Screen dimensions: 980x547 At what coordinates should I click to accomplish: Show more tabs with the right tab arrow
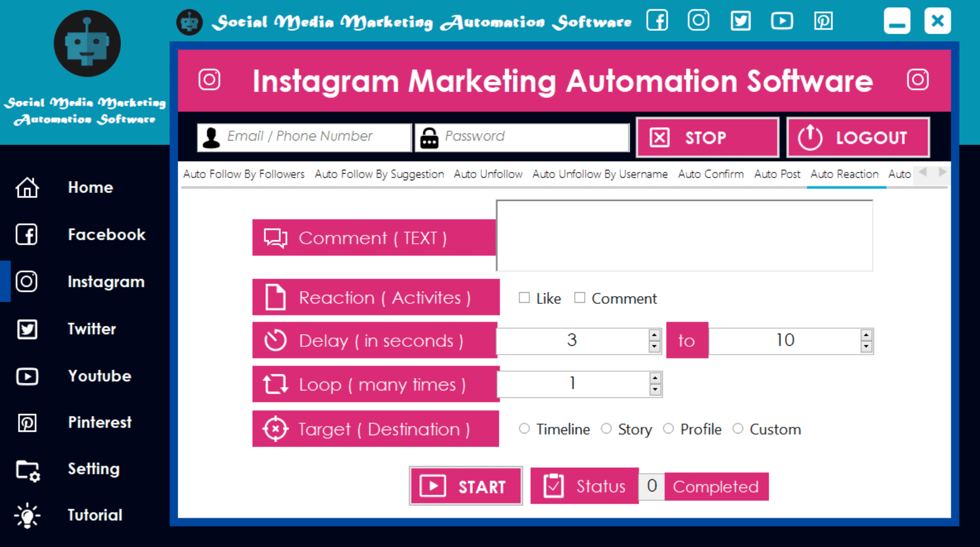[x=942, y=173]
